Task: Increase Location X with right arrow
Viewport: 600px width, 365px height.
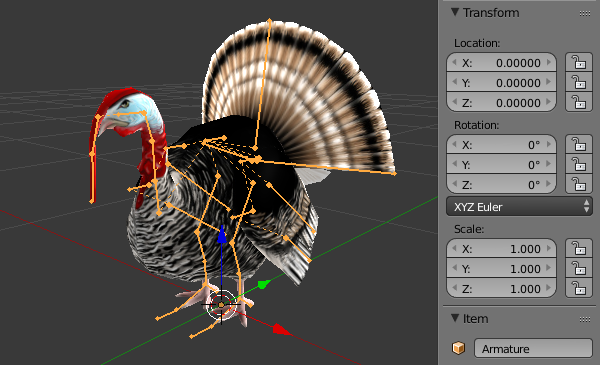Action: (x=549, y=62)
